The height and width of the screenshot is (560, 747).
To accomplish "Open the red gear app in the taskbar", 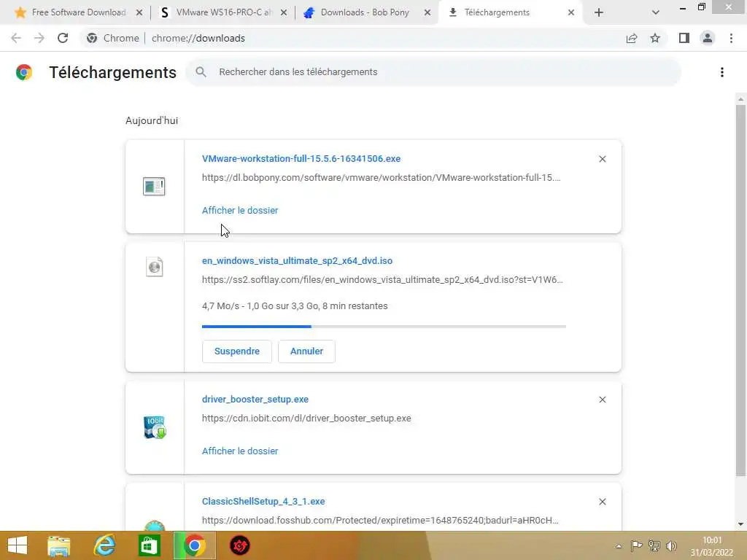I will [x=239, y=545].
